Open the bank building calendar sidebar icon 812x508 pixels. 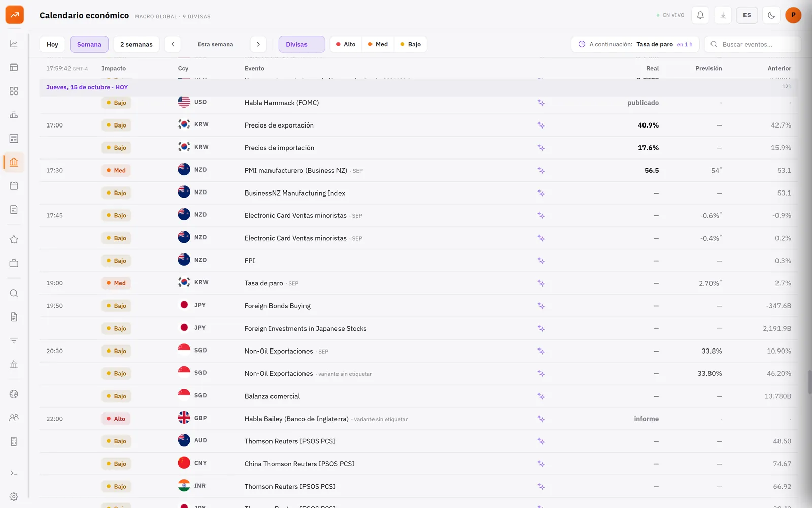click(x=14, y=162)
